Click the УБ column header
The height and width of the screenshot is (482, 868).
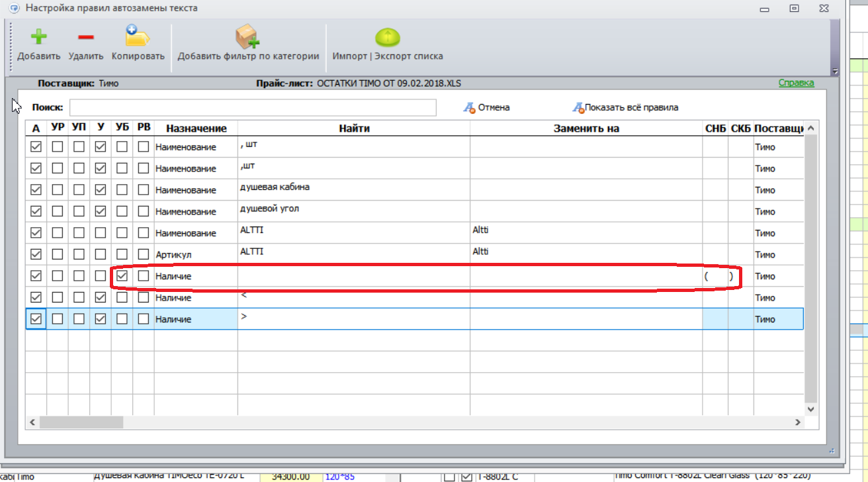[x=122, y=128]
